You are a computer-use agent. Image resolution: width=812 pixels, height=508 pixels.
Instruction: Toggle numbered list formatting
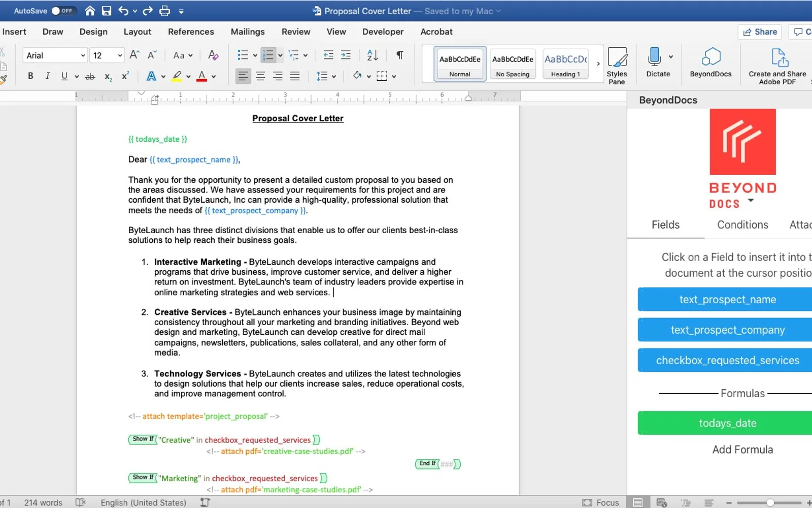tap(268, 55)
